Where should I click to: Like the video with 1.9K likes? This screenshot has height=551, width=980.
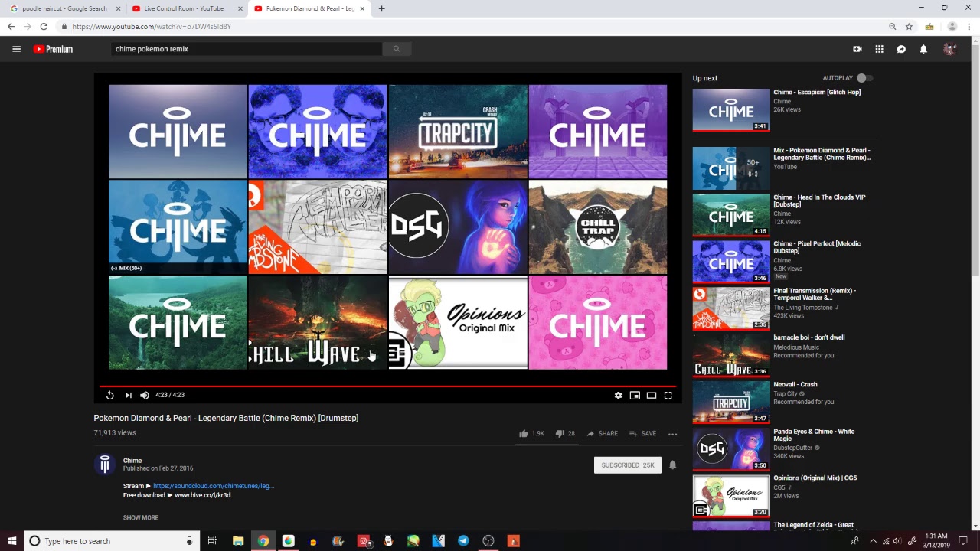531,433
